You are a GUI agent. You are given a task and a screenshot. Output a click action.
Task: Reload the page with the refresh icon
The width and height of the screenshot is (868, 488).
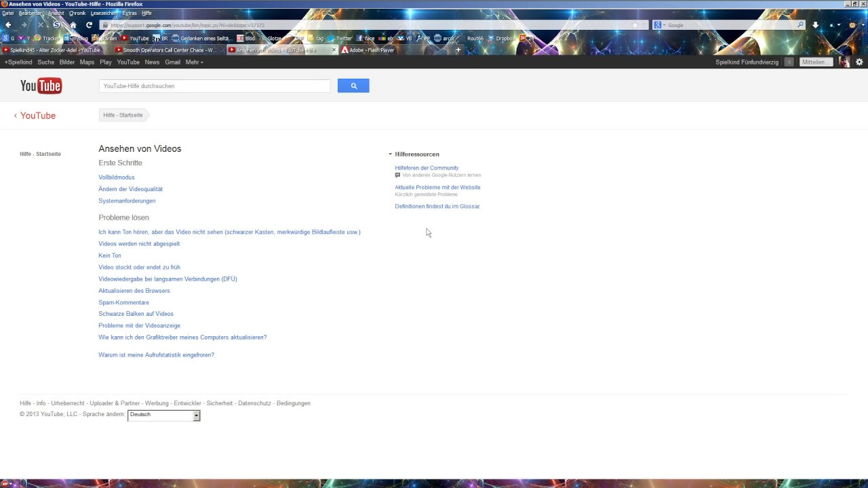click(89, 25)
